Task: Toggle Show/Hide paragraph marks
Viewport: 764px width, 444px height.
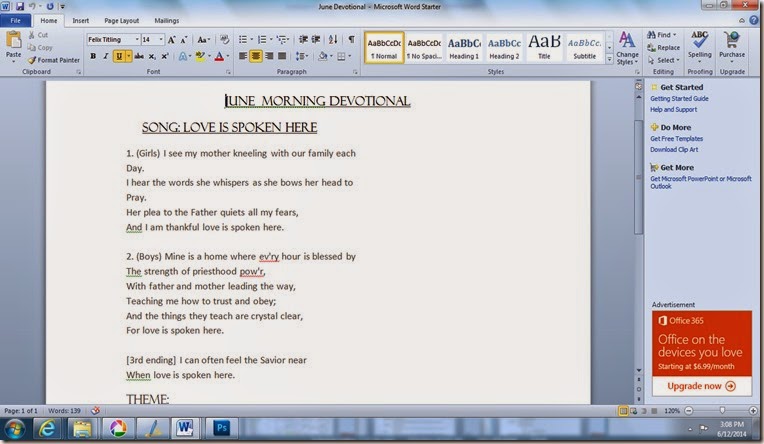Action: pyautogui.click(x=351, y=39)
